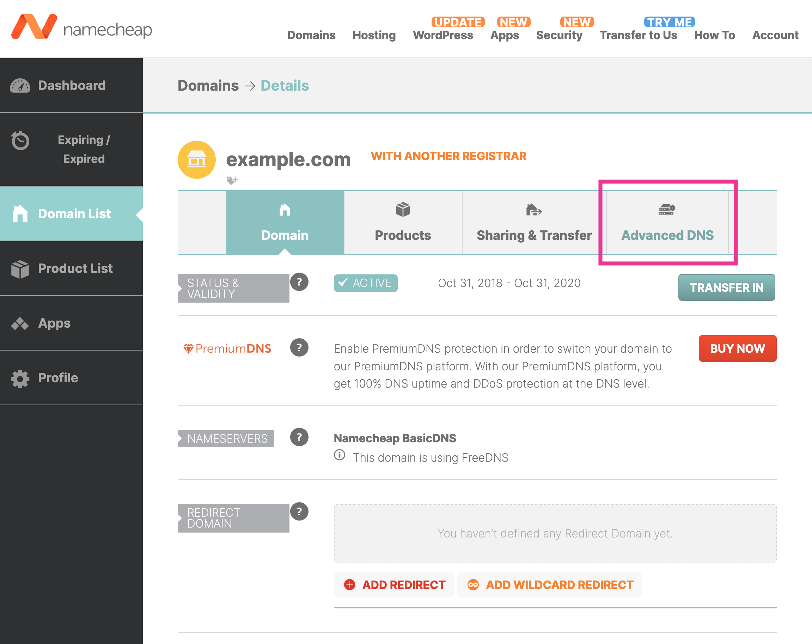This screenshot has height=644, width=812.
Task: Click the Profile gear icon
Action: [x=20, y=378]
